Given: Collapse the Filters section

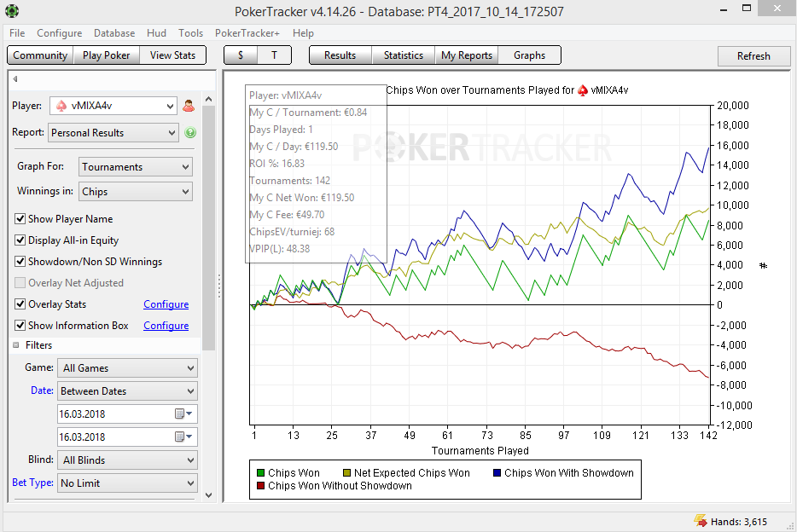Looking at the screenshot, I should (15, 345).
